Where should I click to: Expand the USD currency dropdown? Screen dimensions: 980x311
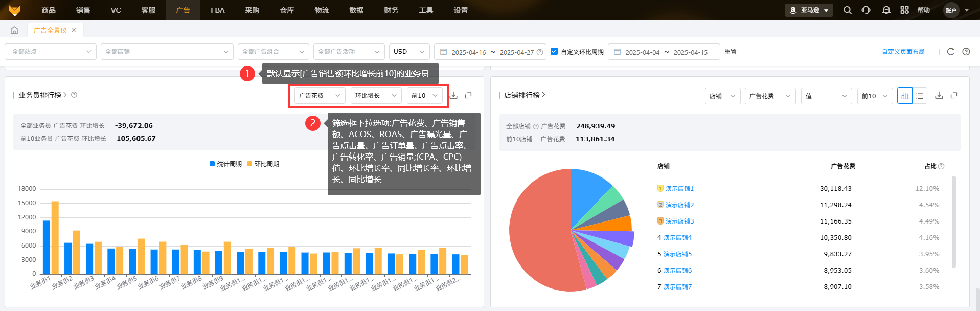pos(409,52)
